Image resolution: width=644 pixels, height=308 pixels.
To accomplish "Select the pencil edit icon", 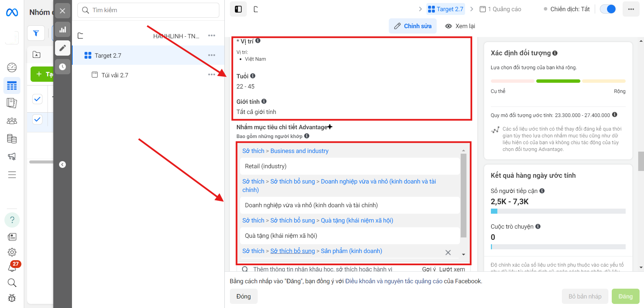I will pos(62,48).
